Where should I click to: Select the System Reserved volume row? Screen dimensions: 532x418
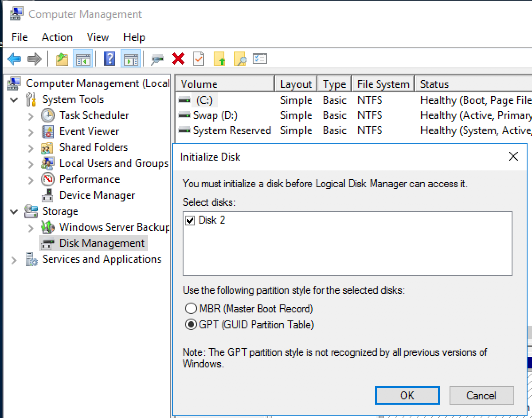[355, 130]
